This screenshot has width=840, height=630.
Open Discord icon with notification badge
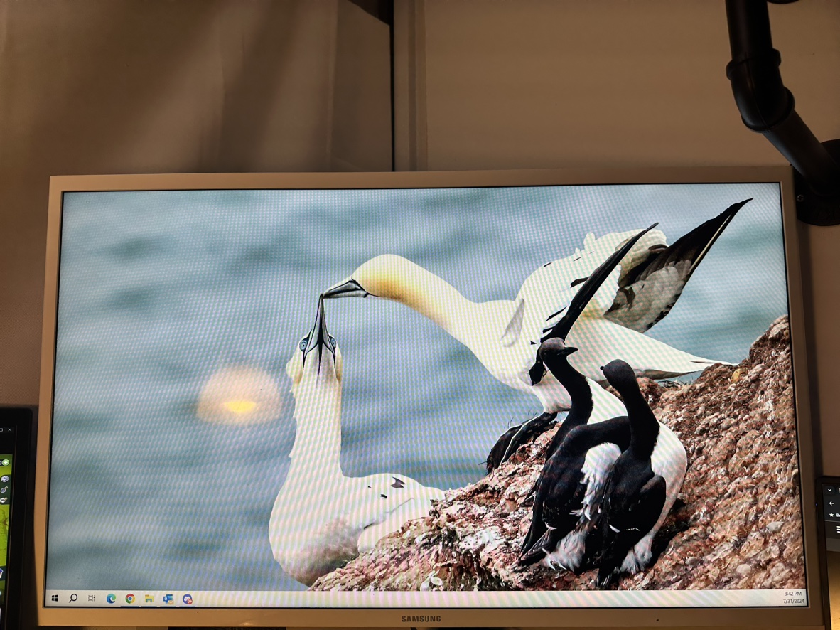(x=187, y=599)
